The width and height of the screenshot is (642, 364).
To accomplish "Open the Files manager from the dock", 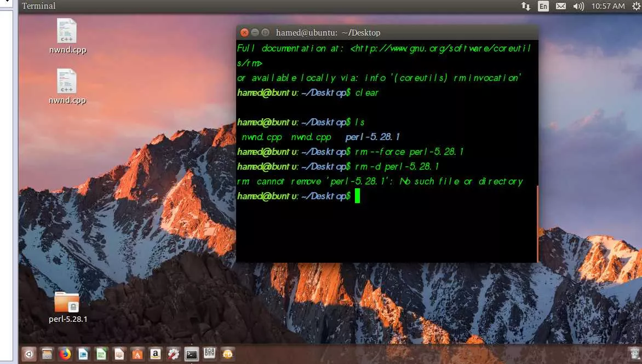I will click(x=47, y=354).
